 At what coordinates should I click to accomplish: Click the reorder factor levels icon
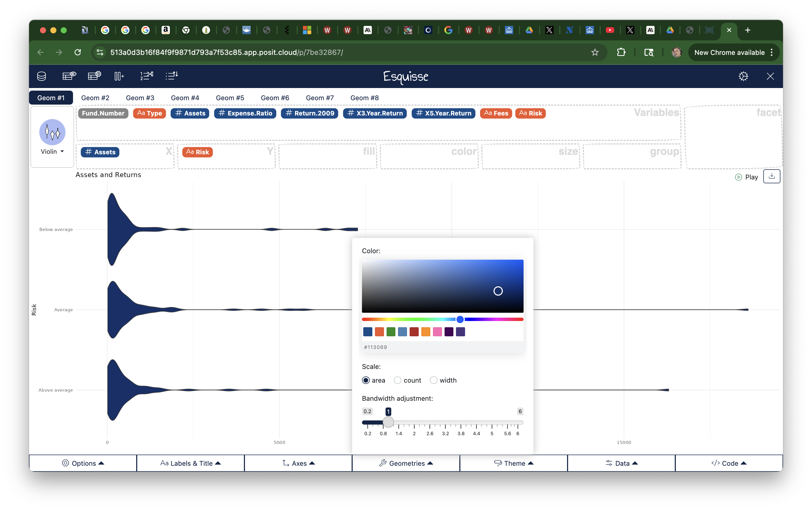172,76
